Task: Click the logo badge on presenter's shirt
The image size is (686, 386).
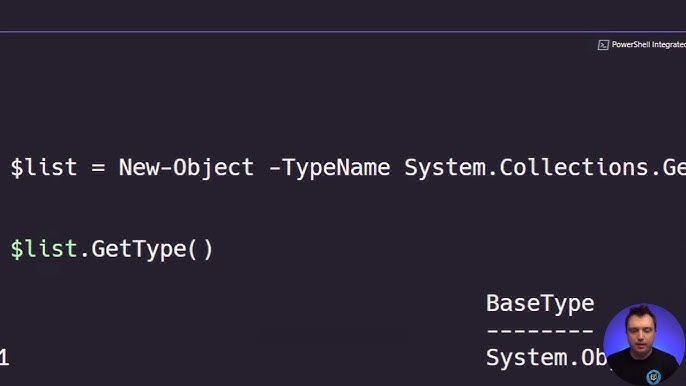Action: 654,376
